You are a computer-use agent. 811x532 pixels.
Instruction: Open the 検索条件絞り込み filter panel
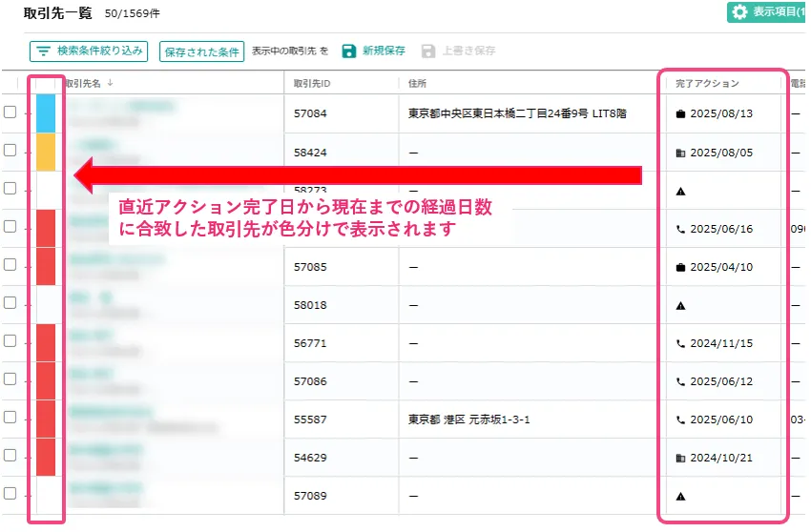pyautogui.click(x=89, y=51)
